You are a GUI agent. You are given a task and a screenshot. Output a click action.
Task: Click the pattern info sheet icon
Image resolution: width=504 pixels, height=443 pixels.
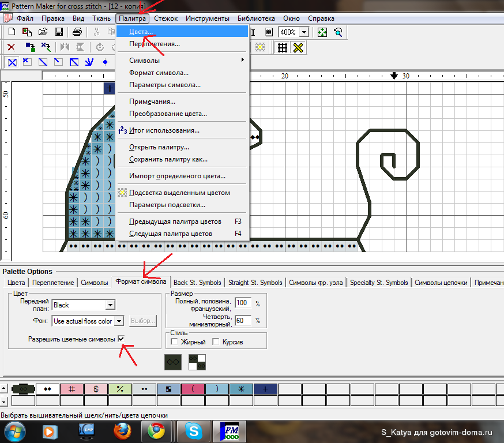(269, 32)
